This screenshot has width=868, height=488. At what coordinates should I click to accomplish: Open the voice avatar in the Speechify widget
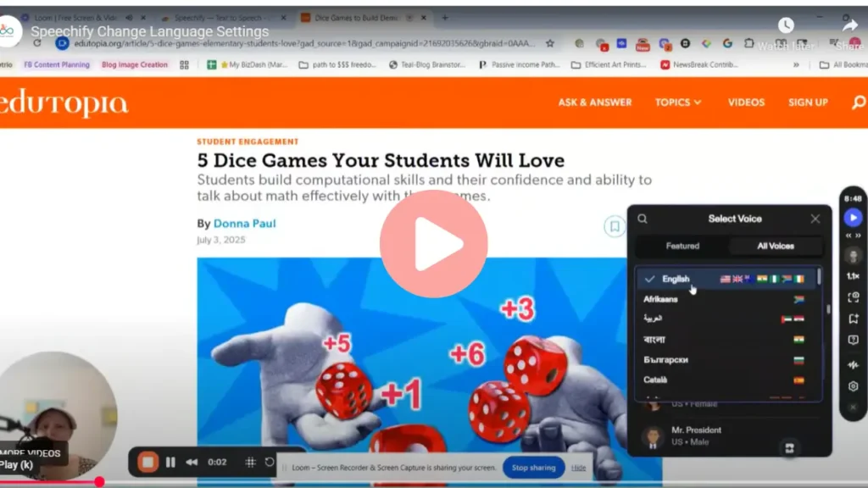[x=853, y=256]
